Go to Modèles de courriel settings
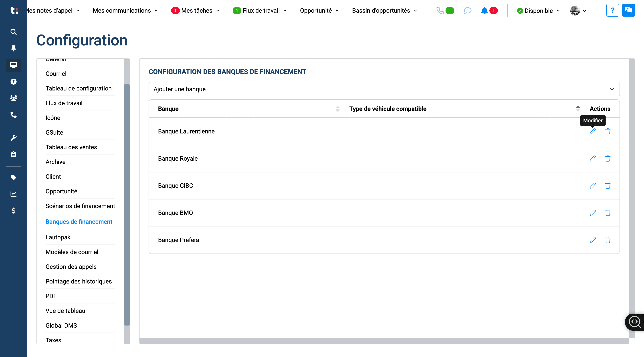Image resolution: width=644 pixels, height=357 pixels. tap(72, 252)
